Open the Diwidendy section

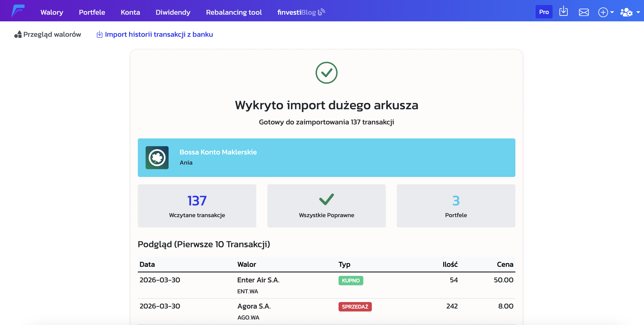173,12
